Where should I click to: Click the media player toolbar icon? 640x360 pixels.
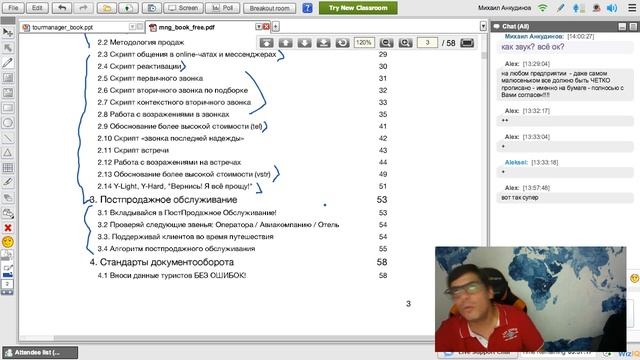(x=151, y=8)
